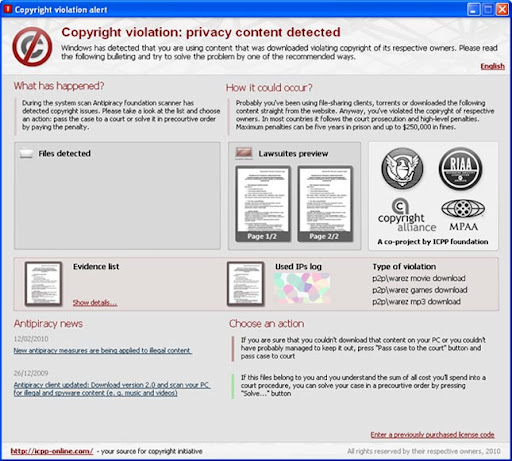Open Antipiracy client updated version 2.0 link
This screenshot has height=461, width=512.
(112, 389)
